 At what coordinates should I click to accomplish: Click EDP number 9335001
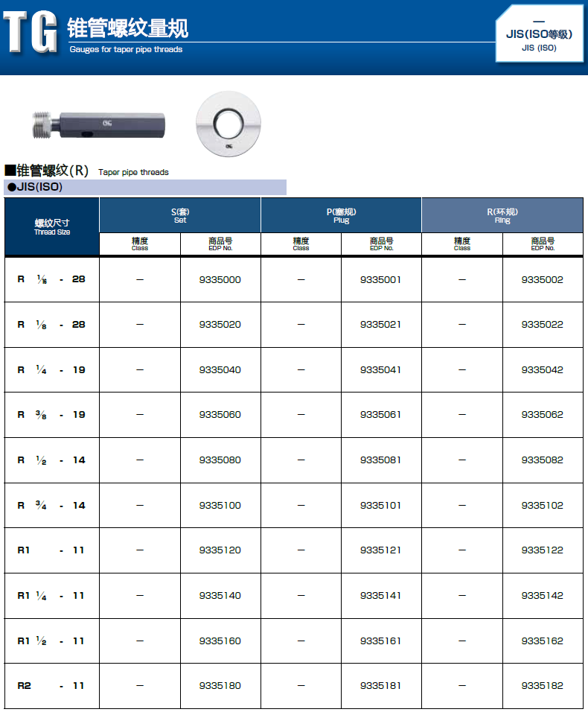(x=381, y=279)
